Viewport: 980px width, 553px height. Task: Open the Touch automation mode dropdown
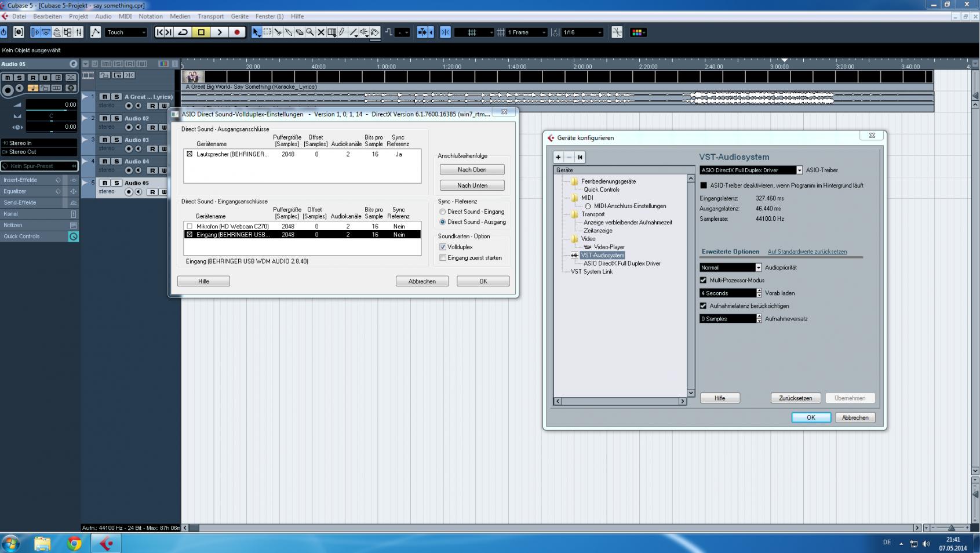coord(126,32)
